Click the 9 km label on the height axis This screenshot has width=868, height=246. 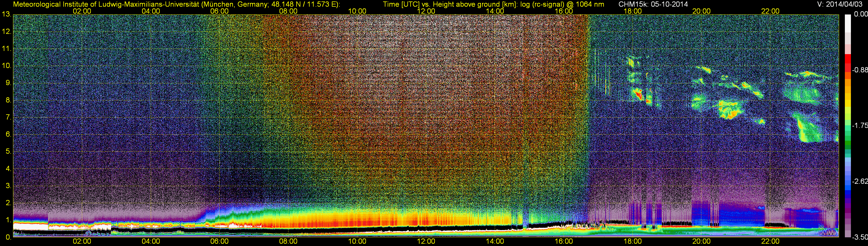coord(8,83)
